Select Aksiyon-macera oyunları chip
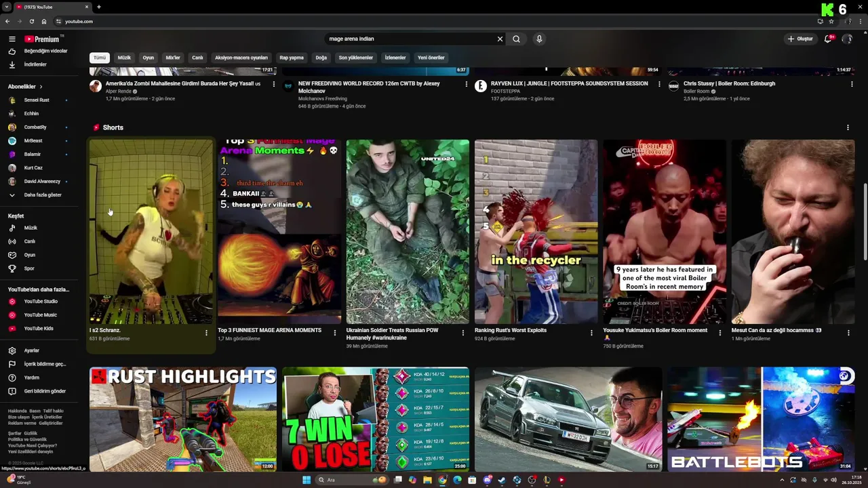 point(241,58)
